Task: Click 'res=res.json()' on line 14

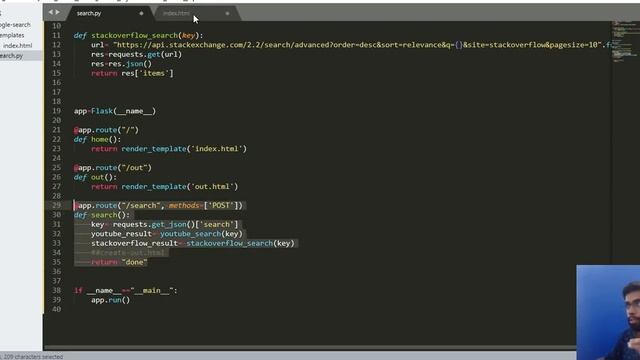Action: click(x=121, y=64)
